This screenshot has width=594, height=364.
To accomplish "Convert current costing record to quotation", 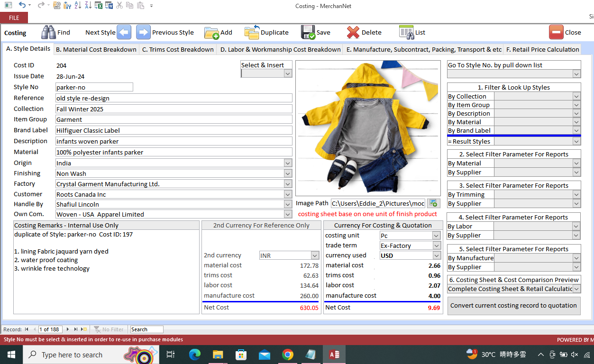I will 513,306.
